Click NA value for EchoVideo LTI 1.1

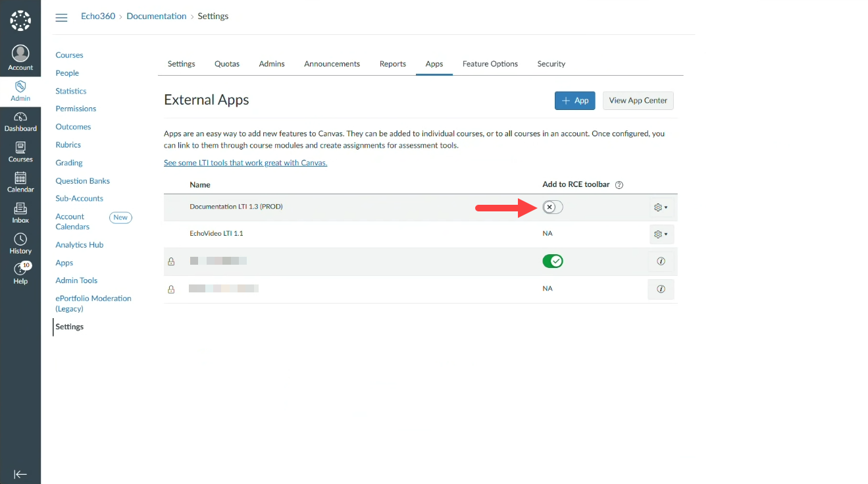click(548, 234)
